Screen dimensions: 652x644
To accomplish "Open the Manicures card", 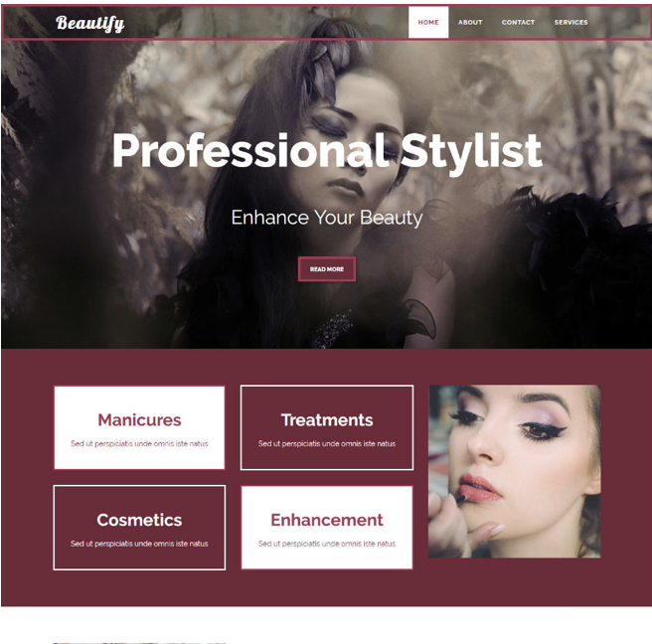I will [x=139, y=427].
